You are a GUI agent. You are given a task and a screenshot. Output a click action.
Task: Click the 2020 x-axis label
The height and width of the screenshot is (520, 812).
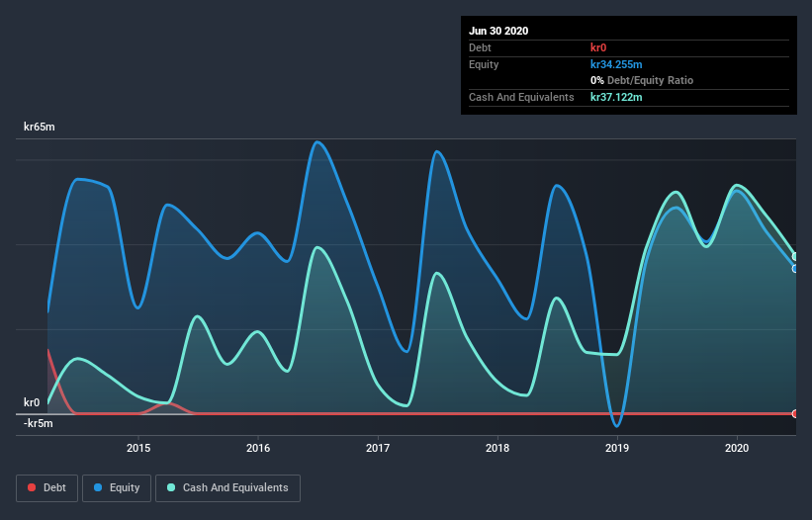[x=737, y=448]
